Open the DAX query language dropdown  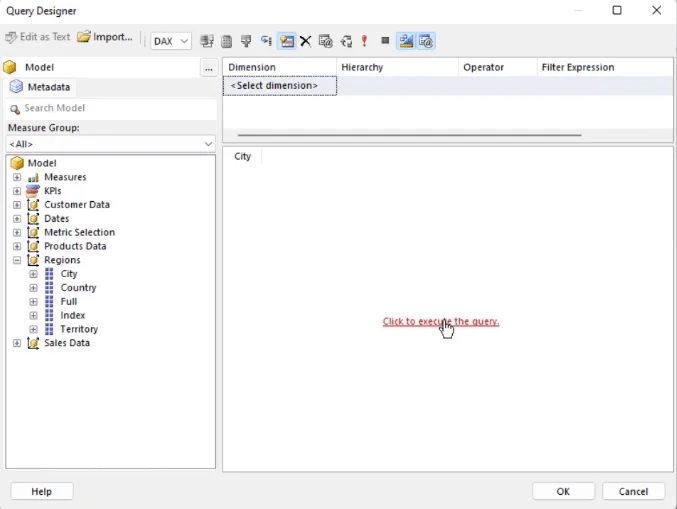(x=171, y=41)
